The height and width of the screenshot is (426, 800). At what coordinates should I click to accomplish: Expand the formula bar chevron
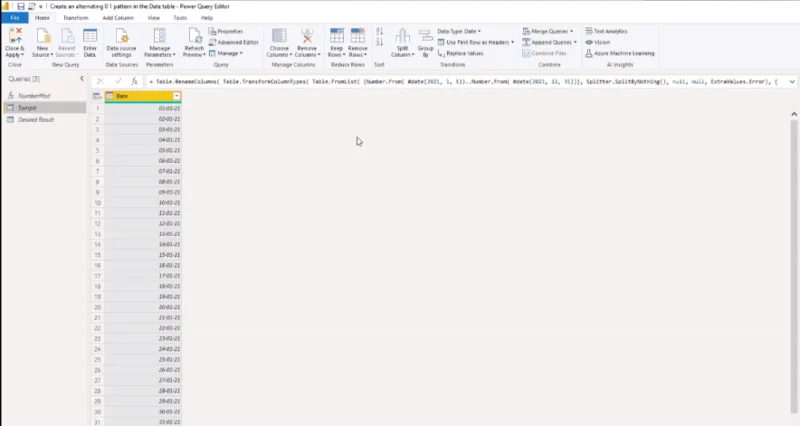pyautogui.click(x=792, y=82)
